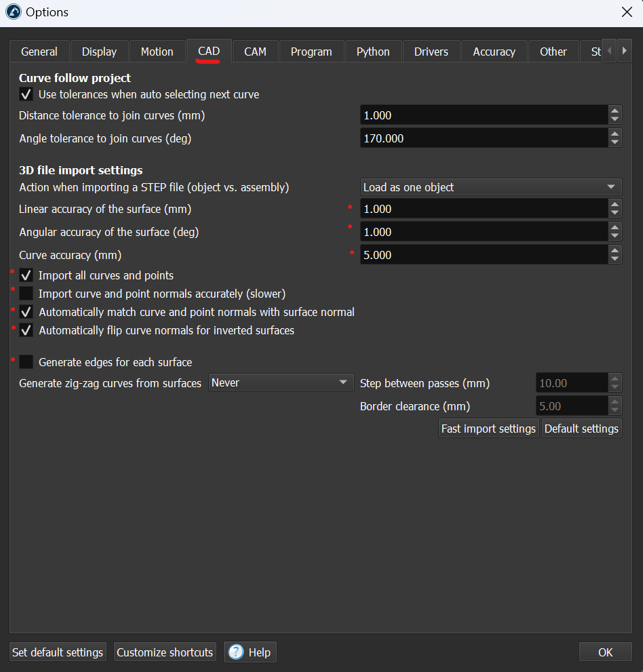Click the Angle tolerance 170.000 field
The image size is (643, 672).
click(x=484, y=138)
